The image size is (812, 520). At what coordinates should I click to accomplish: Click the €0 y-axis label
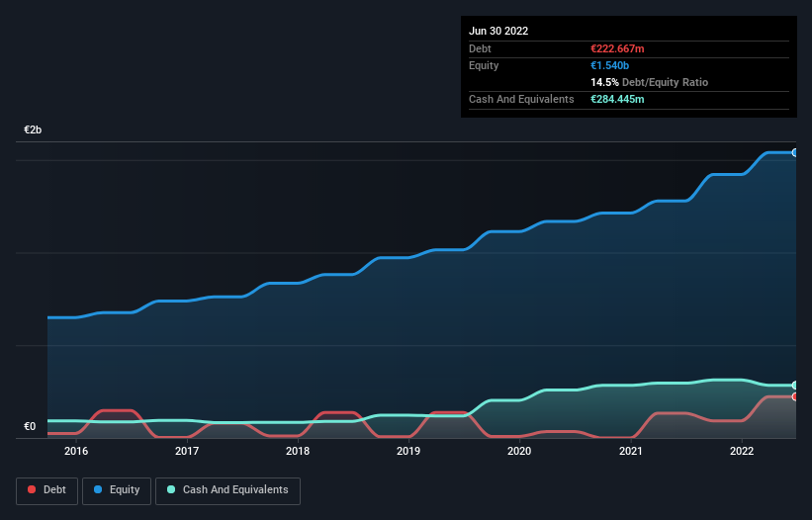[x=30, y=426]
